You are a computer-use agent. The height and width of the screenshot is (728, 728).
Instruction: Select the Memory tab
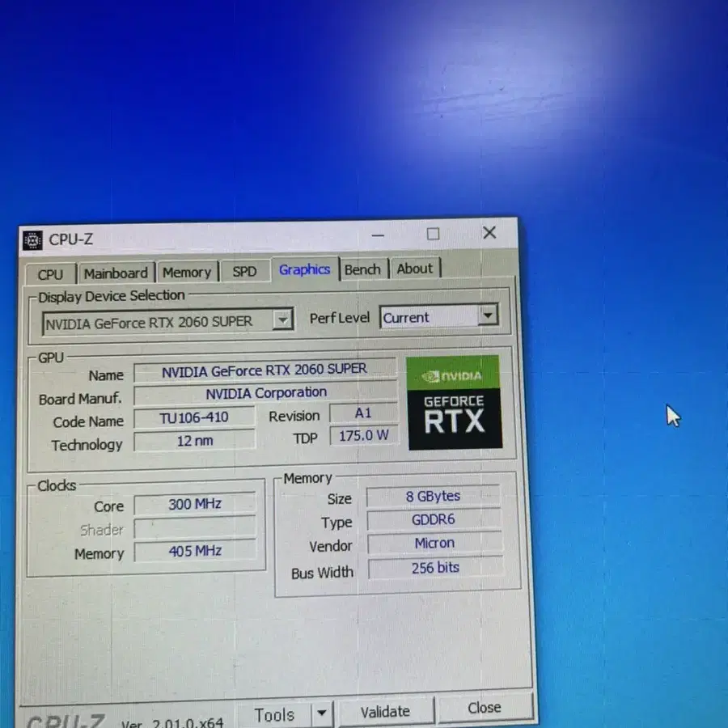(x=187, y=272)
